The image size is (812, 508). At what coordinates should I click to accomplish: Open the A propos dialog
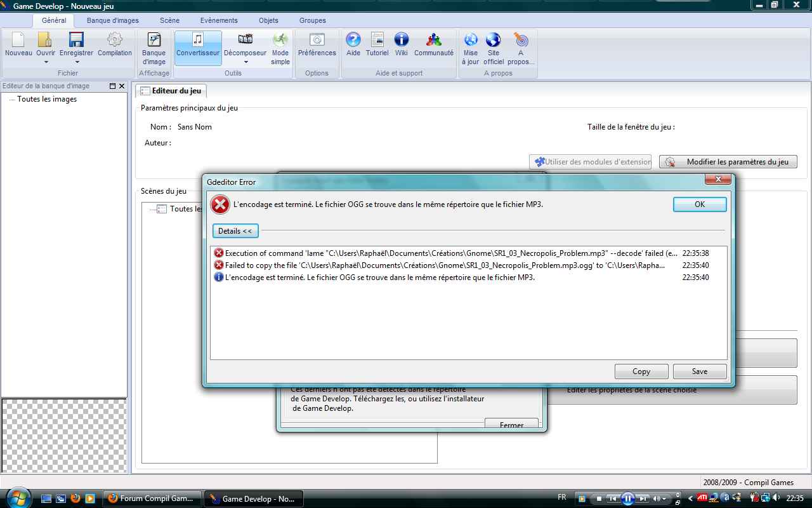coord(521,49)
